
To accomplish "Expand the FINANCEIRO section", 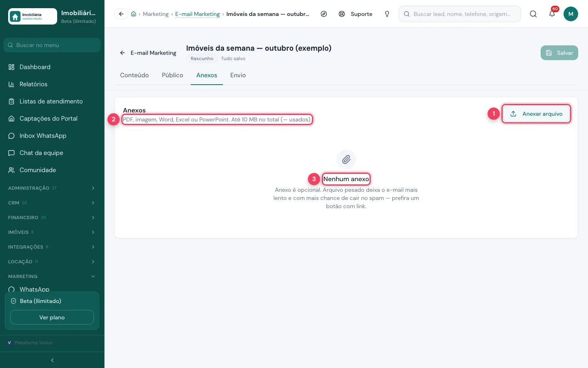I will 52,218.
